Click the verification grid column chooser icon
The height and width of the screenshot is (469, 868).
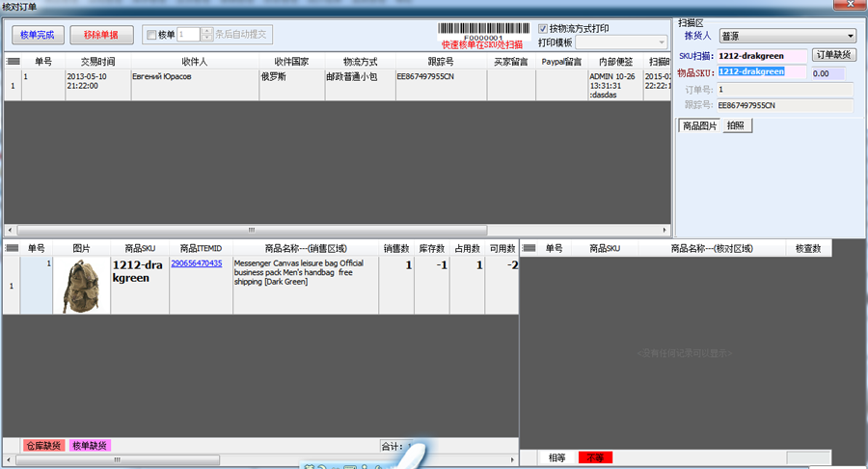[529, 249]
